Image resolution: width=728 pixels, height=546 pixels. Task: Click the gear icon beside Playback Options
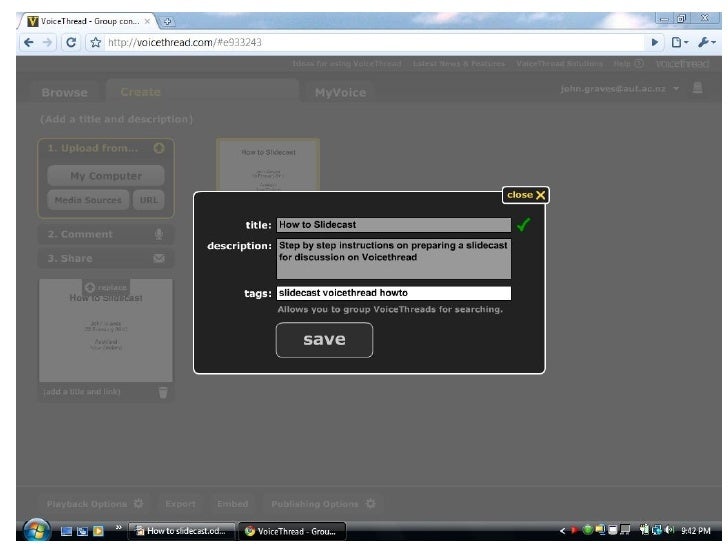[138, 503]
